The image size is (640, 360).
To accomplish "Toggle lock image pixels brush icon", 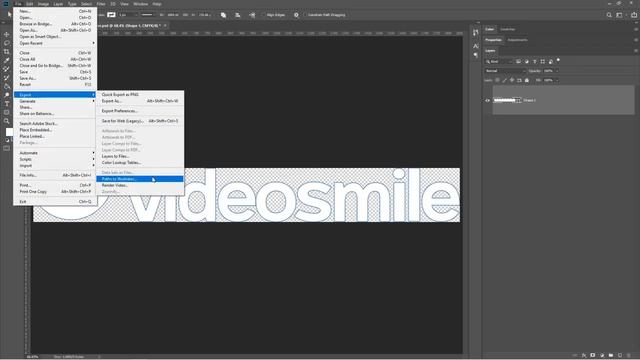I will coord(504,80).
